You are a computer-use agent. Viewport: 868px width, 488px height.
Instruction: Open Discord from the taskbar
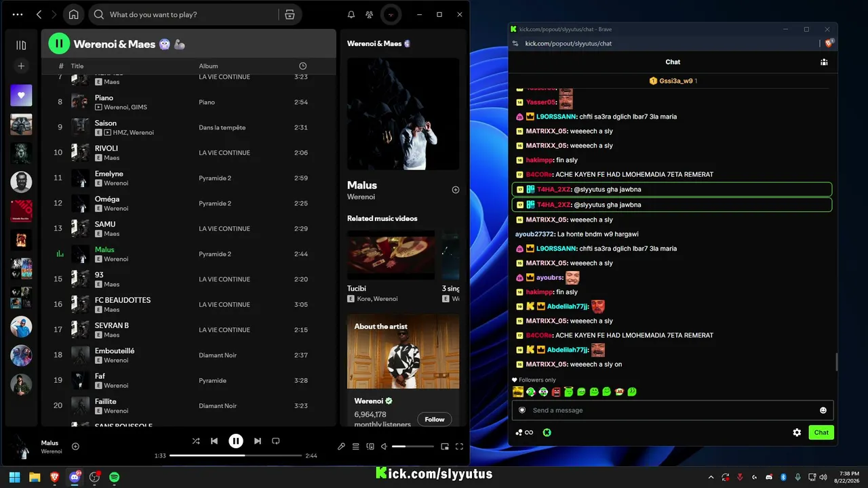coord(75,477)
